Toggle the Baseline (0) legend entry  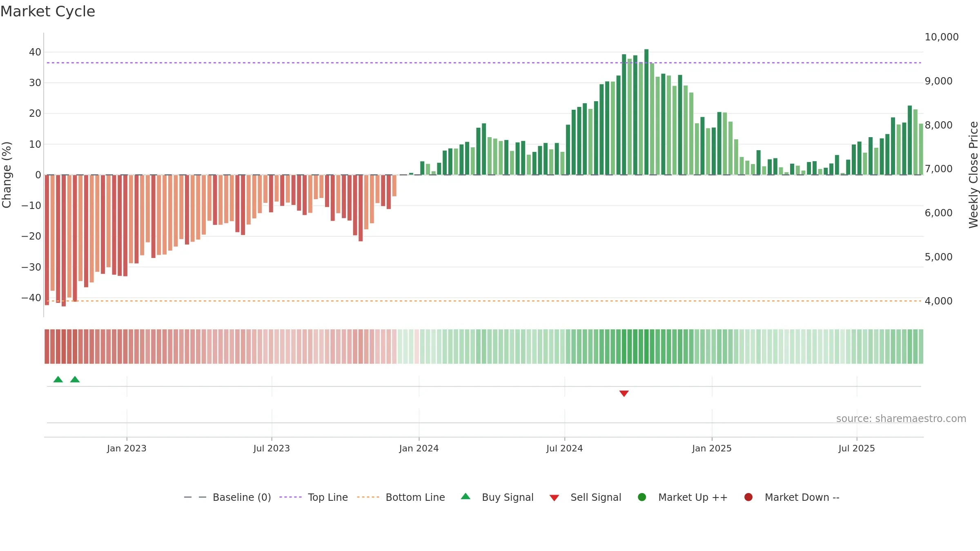227,498
